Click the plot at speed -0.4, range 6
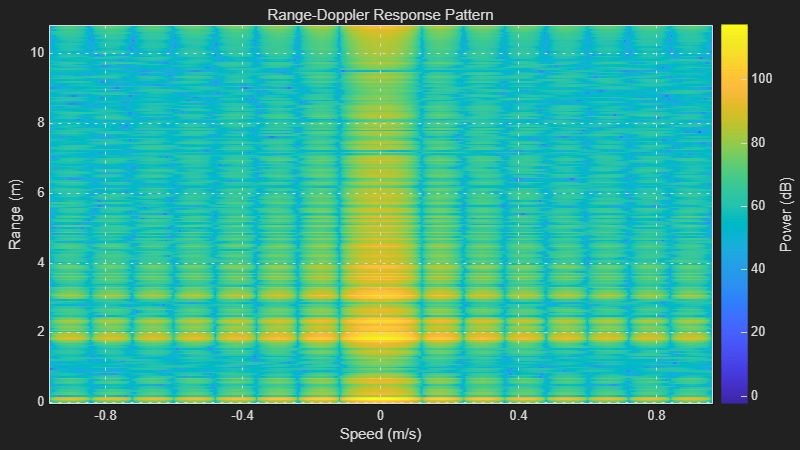800x450 pixels. 242,193
